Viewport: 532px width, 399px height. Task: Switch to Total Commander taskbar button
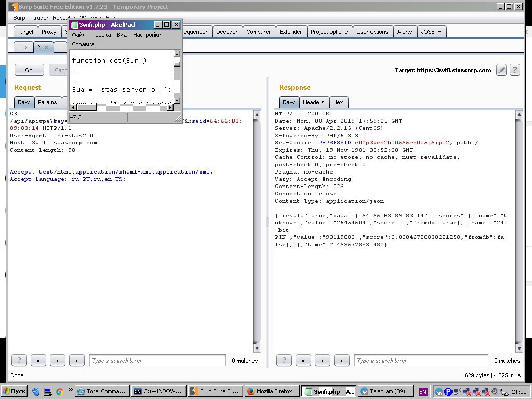point(102,391)
